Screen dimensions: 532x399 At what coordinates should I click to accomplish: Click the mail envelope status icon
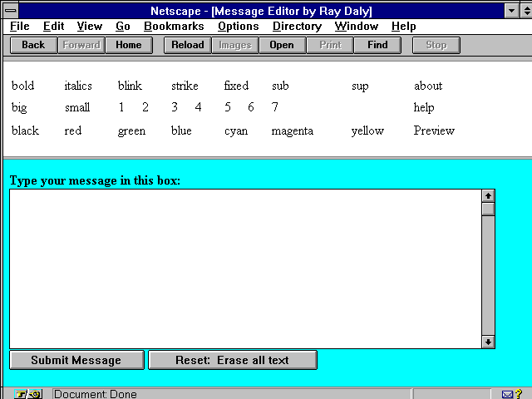click(508, 395)
